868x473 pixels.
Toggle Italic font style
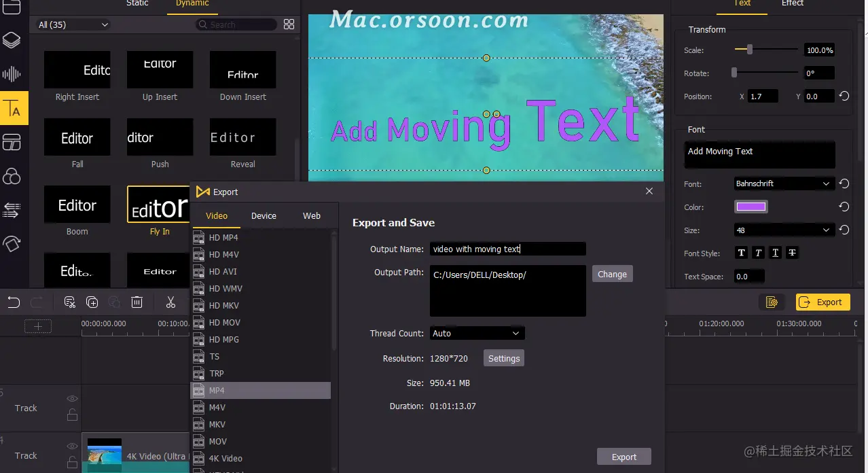[759, 253]
